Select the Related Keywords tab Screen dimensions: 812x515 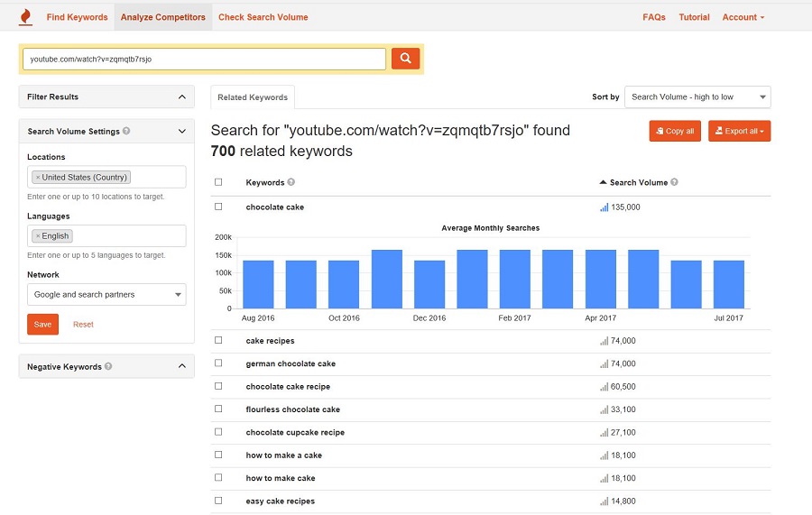point(253,97)
